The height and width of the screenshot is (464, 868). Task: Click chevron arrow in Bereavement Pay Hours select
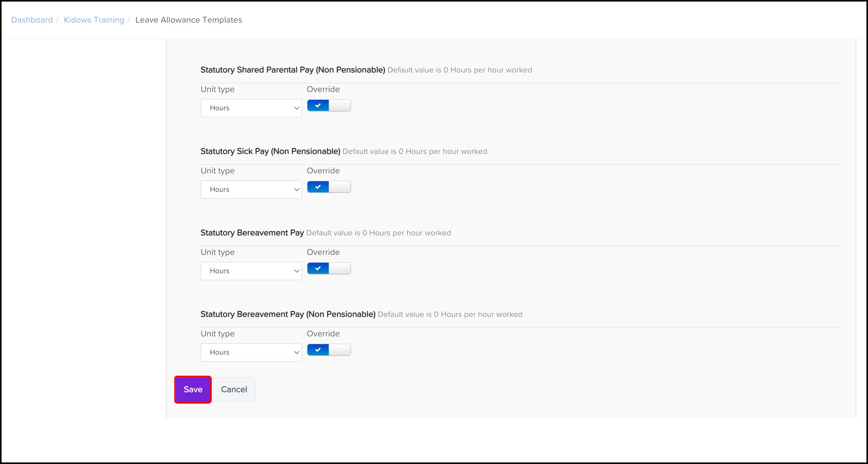tap(297, 271)
